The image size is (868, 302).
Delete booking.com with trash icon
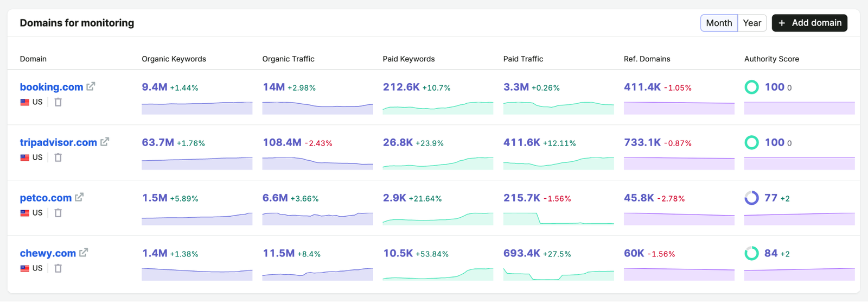(58, 102)
